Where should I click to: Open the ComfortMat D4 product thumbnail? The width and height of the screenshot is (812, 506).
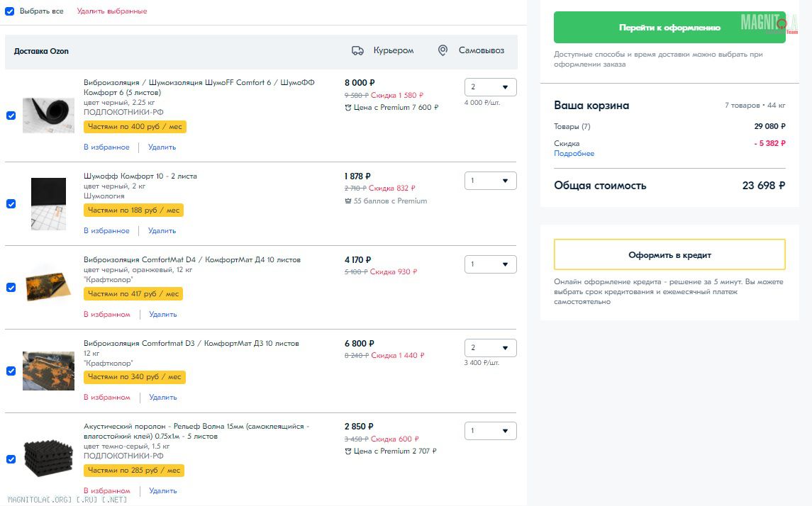49,286
